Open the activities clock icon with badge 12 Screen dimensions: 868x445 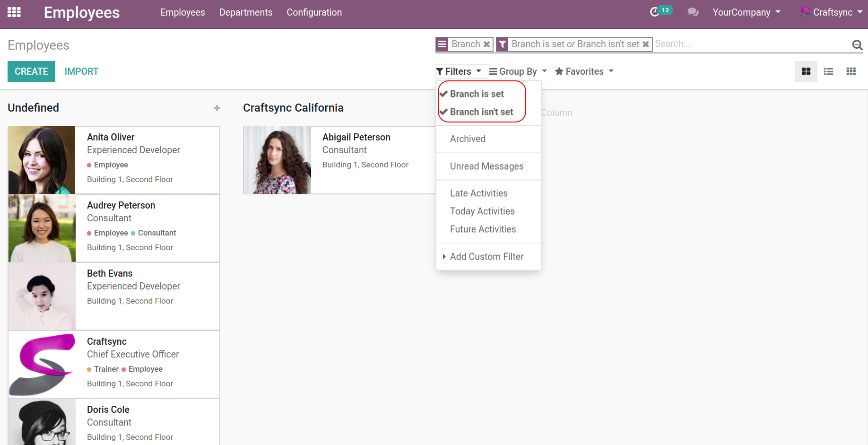click(655, 12)
